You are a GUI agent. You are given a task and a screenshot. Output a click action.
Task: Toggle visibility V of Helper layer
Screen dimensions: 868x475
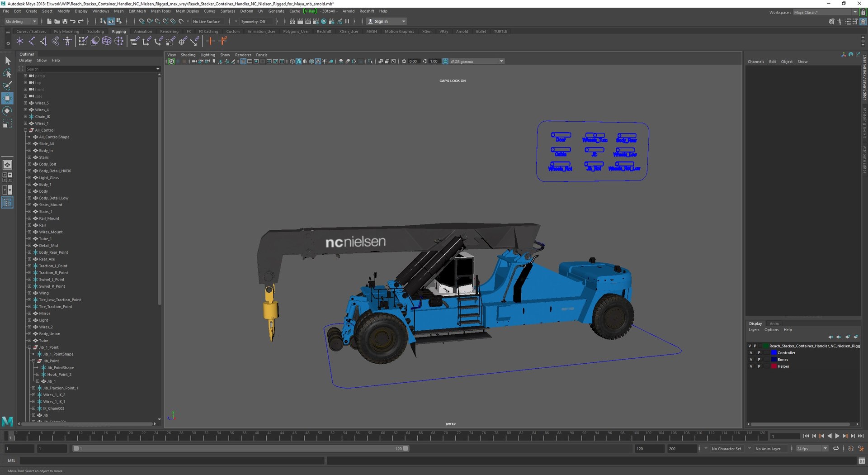coord(751,366)
